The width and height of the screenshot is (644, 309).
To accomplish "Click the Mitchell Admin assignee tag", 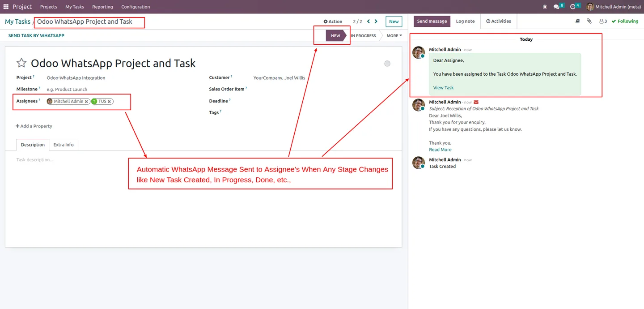I will coord(68,102).
